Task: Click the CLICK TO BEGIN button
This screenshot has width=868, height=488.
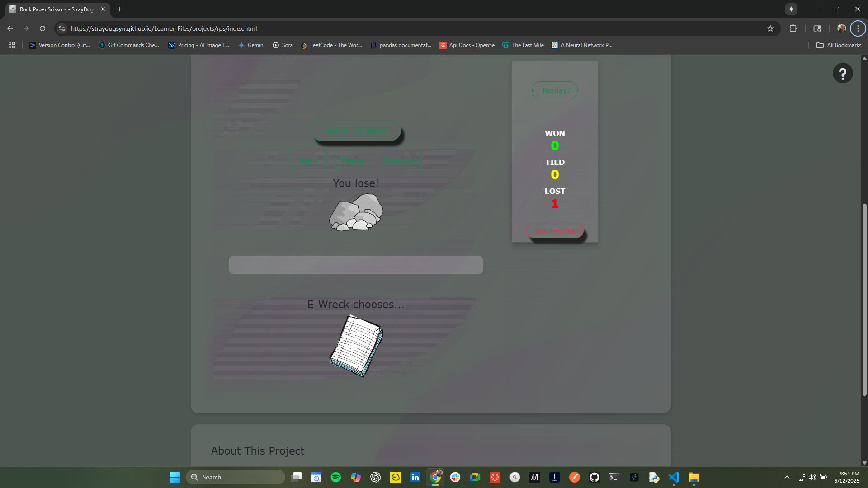Action: tap(356, 131)
